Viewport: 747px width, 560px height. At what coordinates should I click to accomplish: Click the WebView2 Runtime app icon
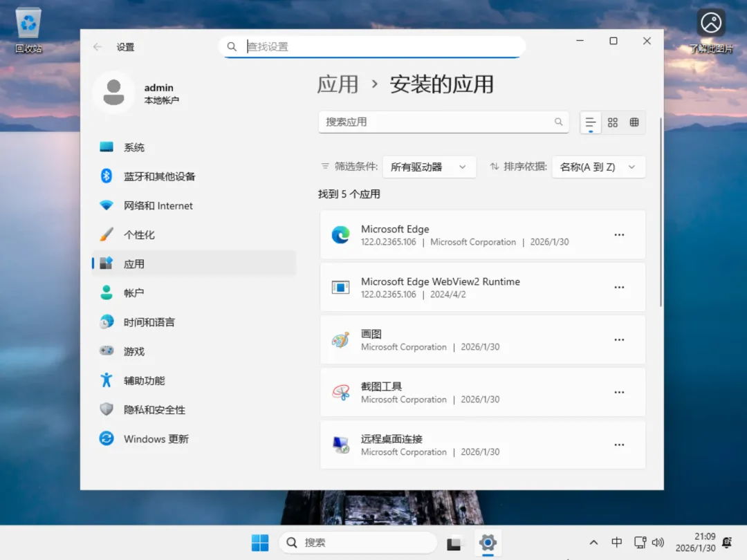click(340, 287)
